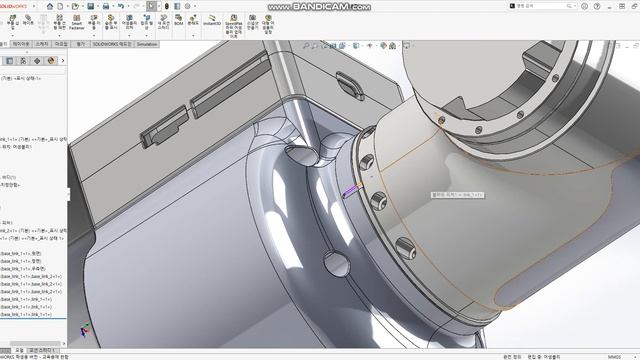
Task: Open the Display Style cube icon
Action: tap(356, 46)
